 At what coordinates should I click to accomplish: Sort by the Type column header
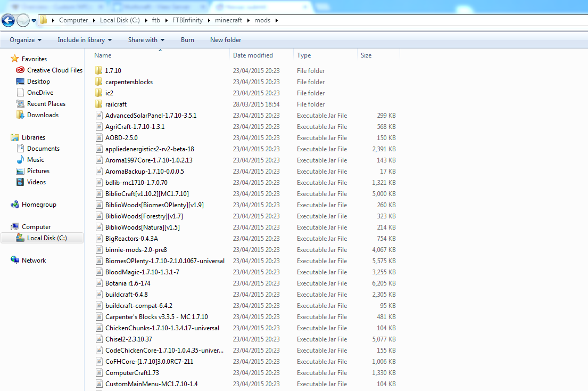click(304, 55)
